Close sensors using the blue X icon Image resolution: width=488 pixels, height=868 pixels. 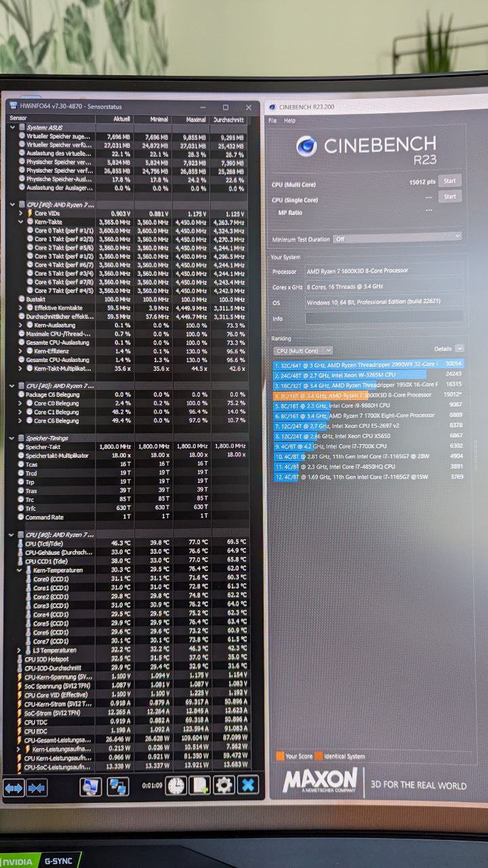pos(248,785)
